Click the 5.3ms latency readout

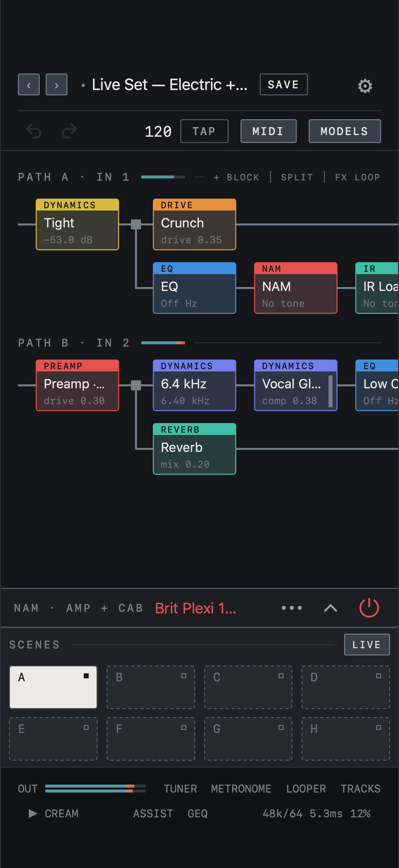point(326,813)
